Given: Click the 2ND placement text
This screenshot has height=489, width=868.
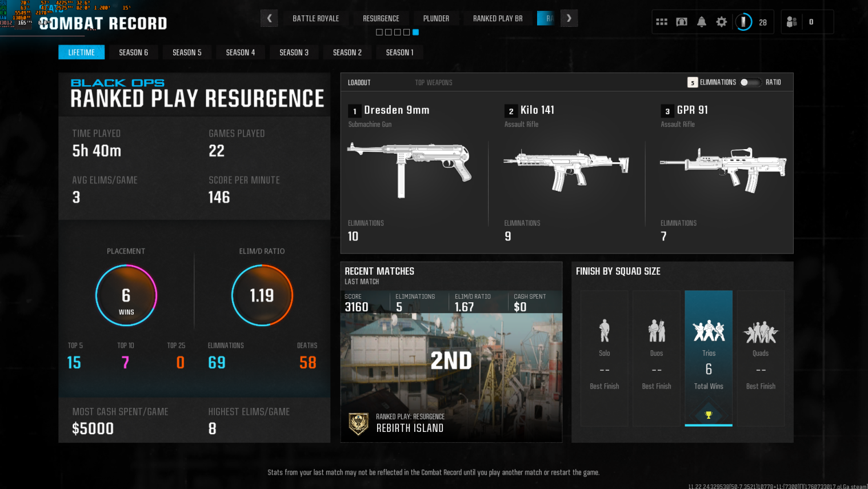Looking at the screenshot, I should click(x=451, y=360).
